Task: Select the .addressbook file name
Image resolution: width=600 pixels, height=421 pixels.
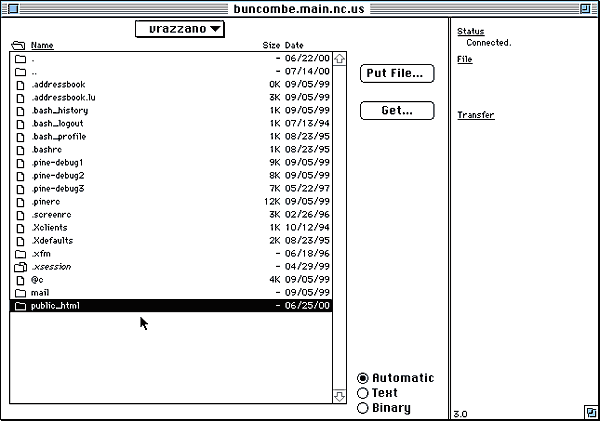Action: tap(58, 85)
